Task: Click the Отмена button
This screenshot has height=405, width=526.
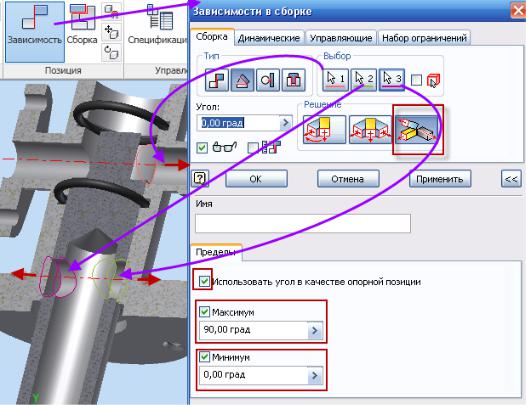Action: (x=348, y=179)
